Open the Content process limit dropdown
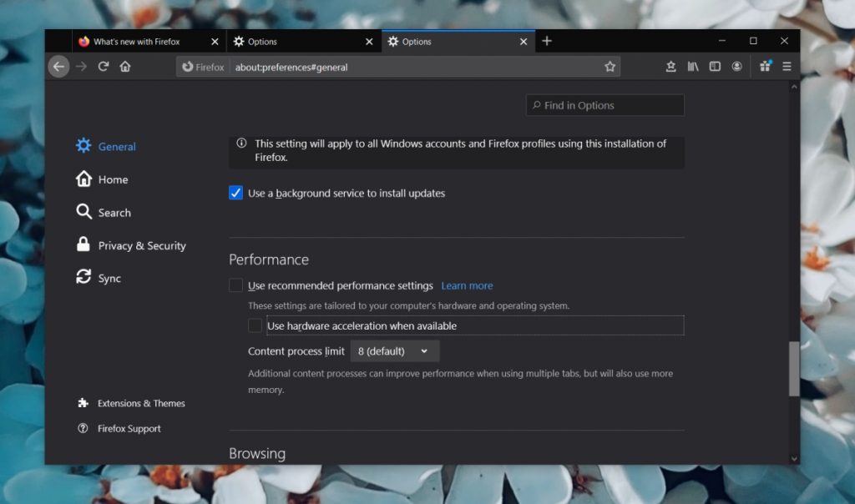This screenshot has height=504, width=855. click(x=394, y=350)
